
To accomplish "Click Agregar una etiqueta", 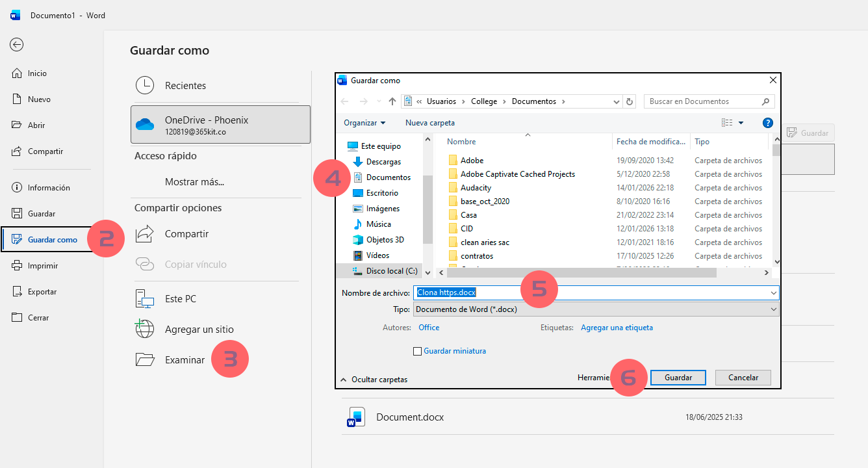I will tap(617, 328).
